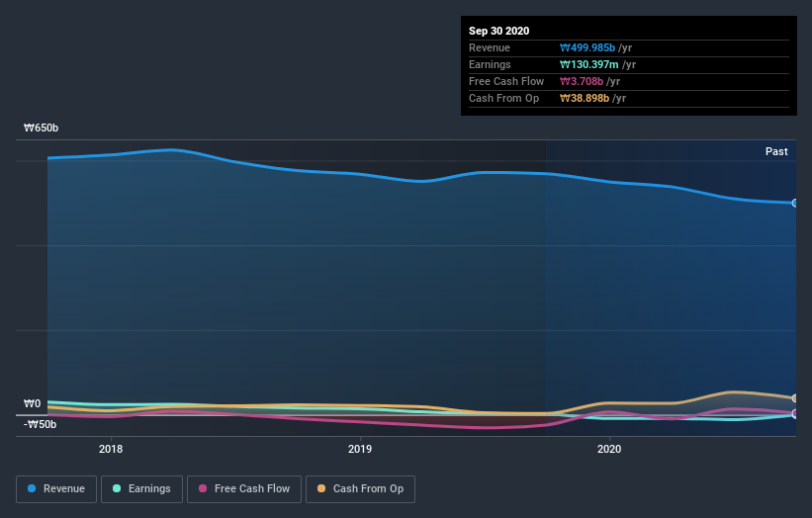Toggle the Revenue legend button

pyautogui.click(x=56, y=489)
